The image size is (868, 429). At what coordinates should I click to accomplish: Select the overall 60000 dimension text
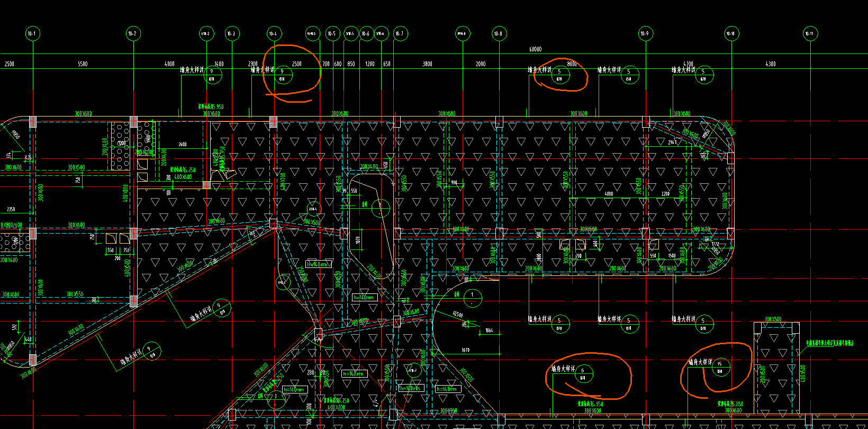click(535, 50)
